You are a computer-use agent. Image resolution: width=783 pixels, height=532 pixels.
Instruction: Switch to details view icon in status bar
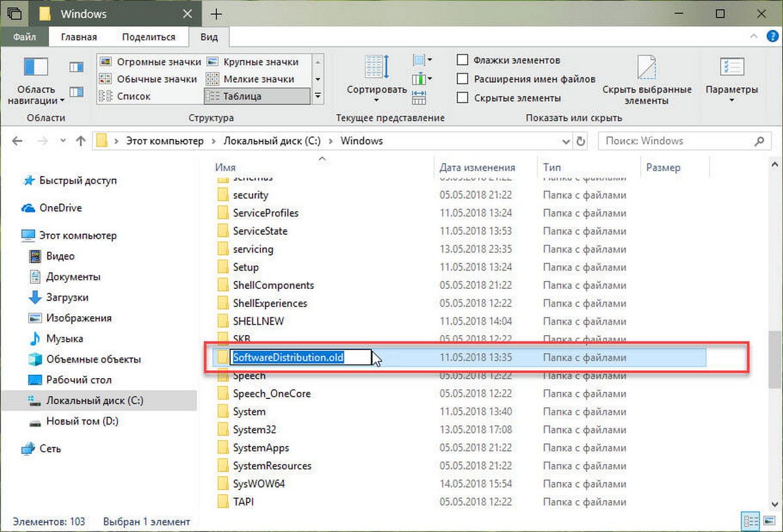(x=749, y=521)
